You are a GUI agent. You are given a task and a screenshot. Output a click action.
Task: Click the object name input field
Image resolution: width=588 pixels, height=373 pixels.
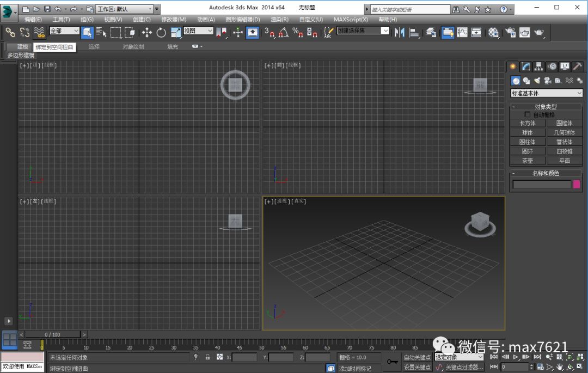pyautogui.click(x=542, y=184)
